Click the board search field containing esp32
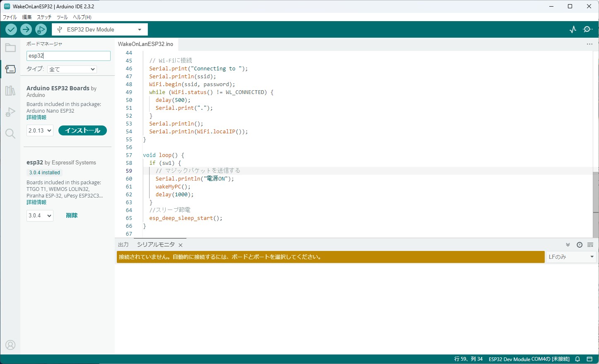Image resolution: width=599 pixels, height=364 pixels. click(68, 56)
